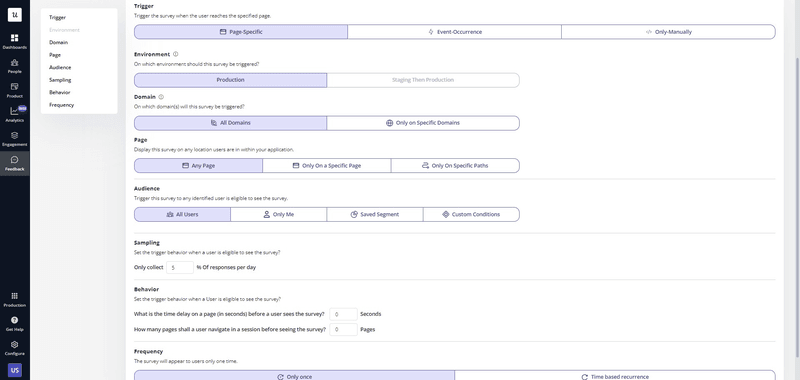The height and width of the screenshot is (380, 800).
Task: Jump to Trigger in section navigation
Action: pyautogui.click(x=57, y=17)
